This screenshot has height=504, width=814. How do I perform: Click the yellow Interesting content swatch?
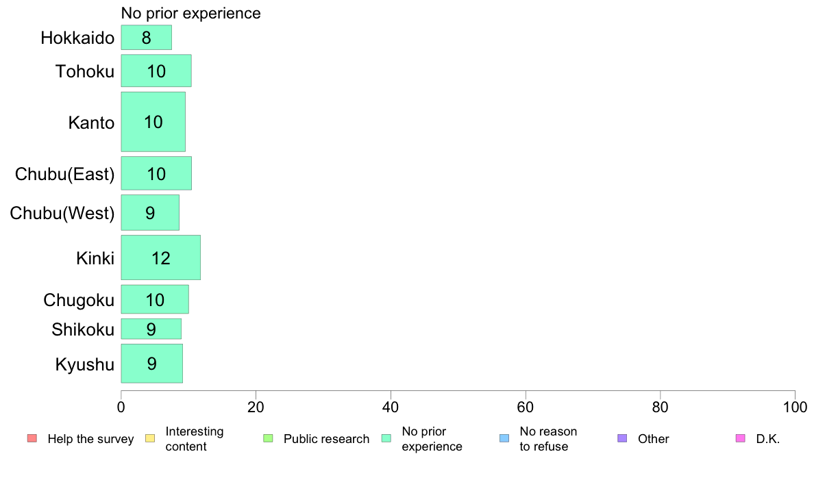click(x=150, y=438)
